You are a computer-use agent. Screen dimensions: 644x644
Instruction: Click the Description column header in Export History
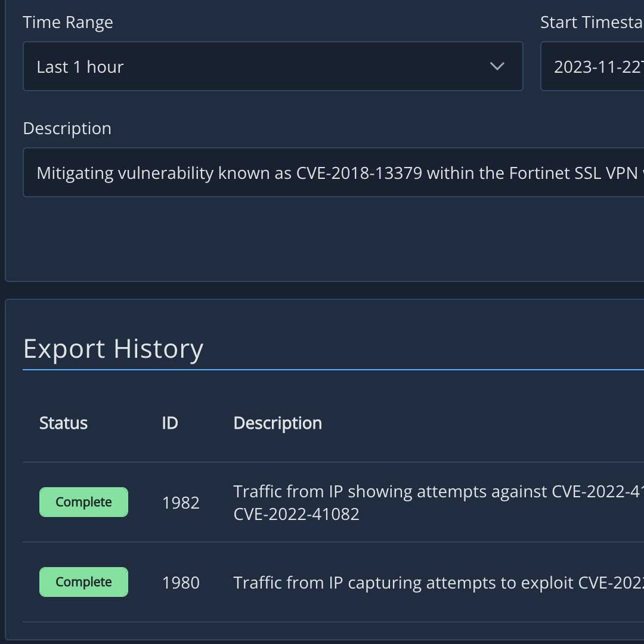click(x=278, y=423)
